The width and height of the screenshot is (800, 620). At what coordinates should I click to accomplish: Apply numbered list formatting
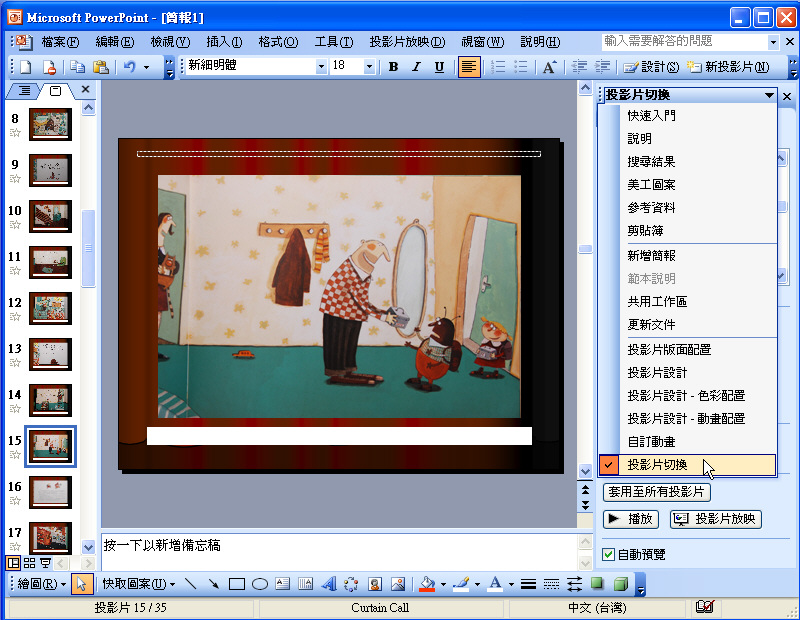pos(497,67)
